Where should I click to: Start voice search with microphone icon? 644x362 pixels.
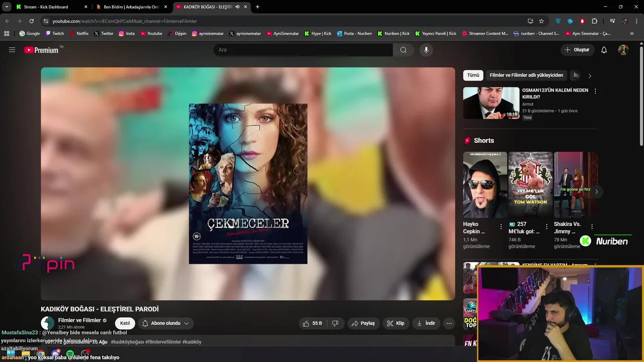coord(426,50)
